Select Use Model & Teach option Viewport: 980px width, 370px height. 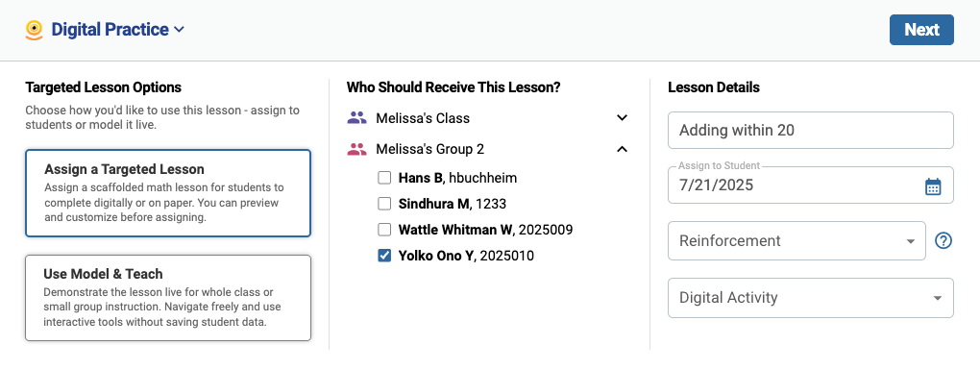click(x=168, y=298)
